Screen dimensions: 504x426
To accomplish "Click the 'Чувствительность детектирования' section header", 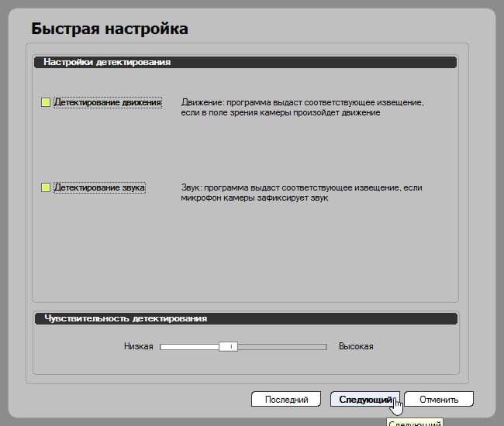I will [x=247, y=318].
